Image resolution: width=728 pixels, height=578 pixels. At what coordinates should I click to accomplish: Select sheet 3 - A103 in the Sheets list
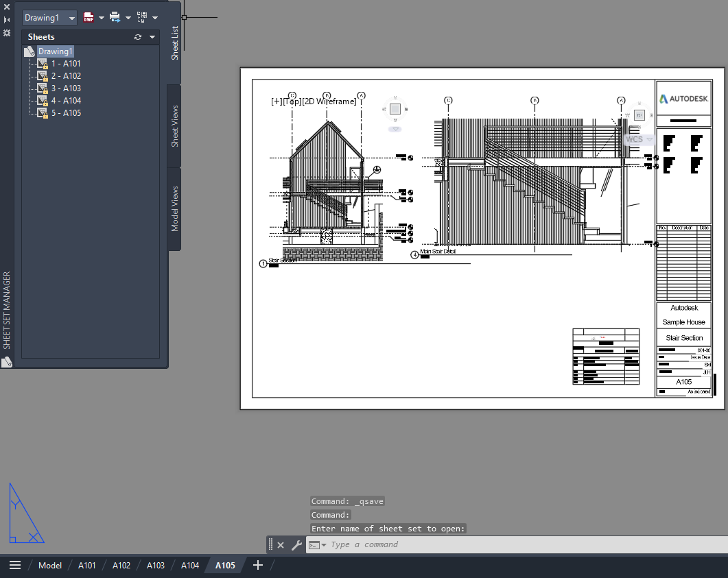pyautogui.click(x=67, y=88)
